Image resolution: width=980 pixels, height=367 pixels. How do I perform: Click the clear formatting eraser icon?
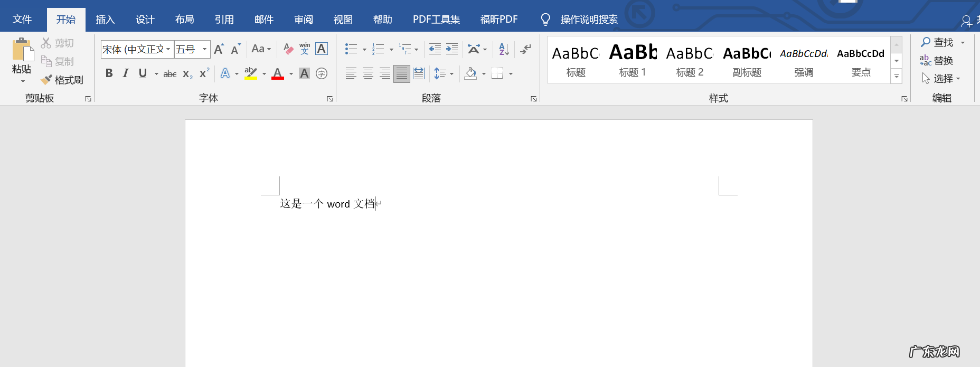[288, 49]
